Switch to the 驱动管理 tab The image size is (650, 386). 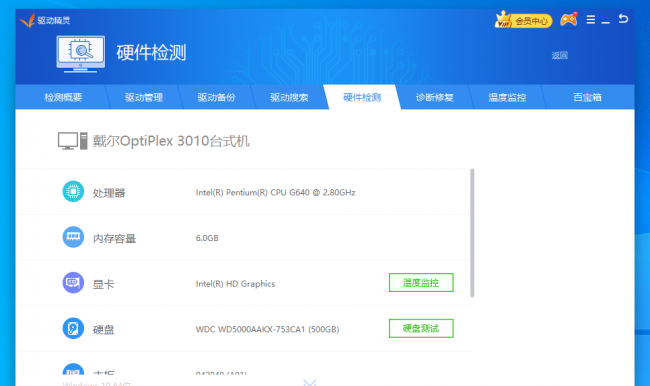pyautogui.click(x=144, y=97)
